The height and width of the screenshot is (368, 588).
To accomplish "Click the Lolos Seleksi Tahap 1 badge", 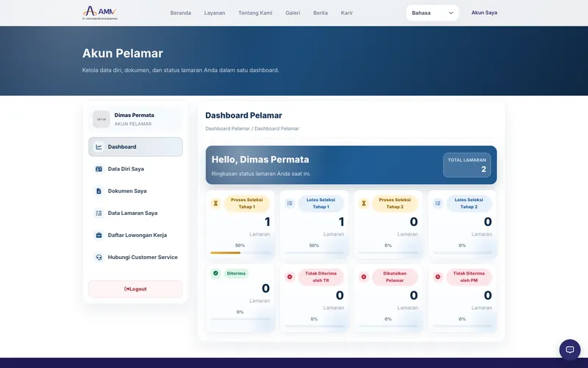I will pyautogui.click(x=320, y=203).
